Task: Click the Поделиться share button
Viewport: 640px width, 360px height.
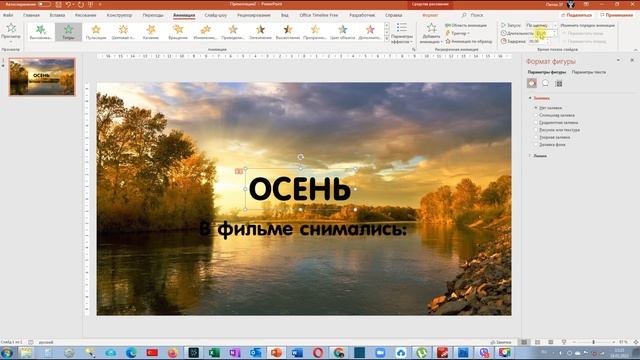Action: 576,15
